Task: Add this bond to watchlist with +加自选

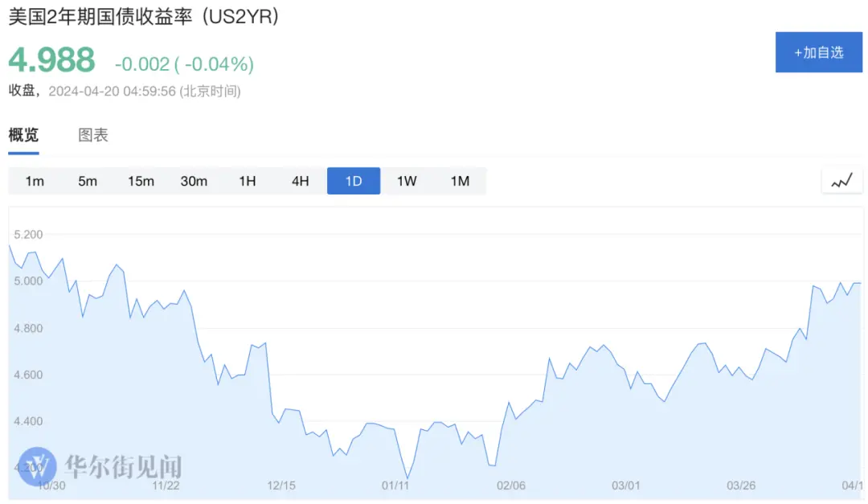Action: [818, 52]
